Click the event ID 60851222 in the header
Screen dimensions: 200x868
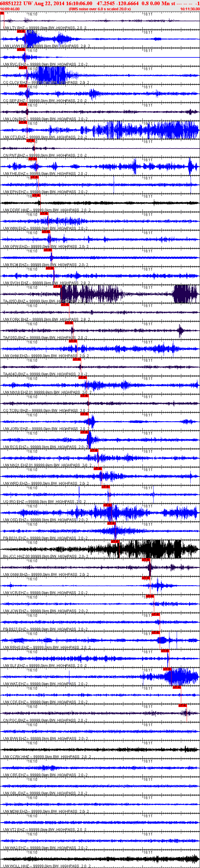[11, 3]
